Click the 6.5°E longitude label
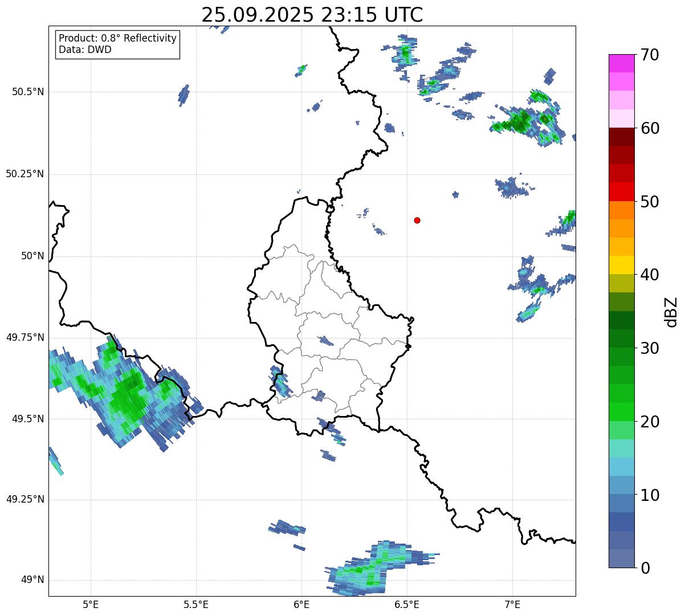685x616 pixels. pos(407,604)
